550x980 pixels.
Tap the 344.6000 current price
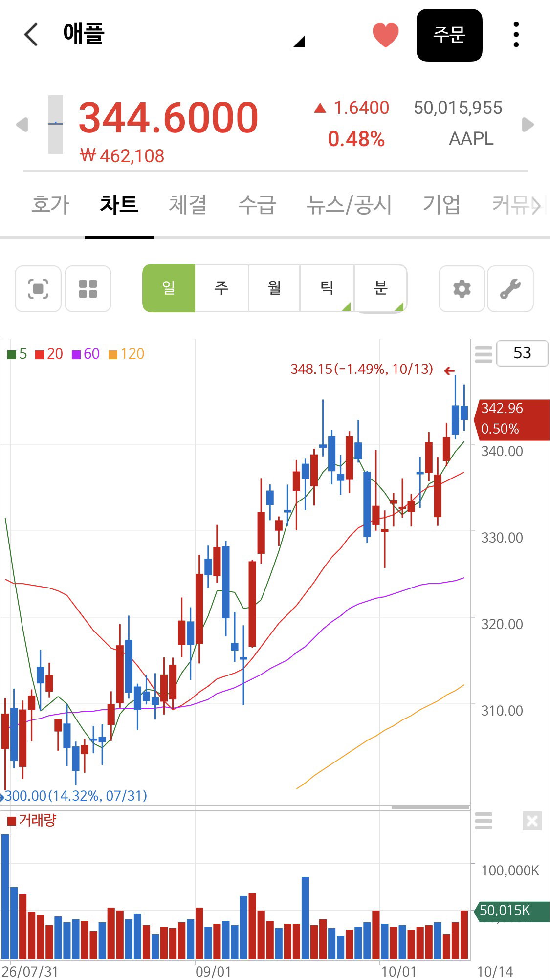pos(169,118)
